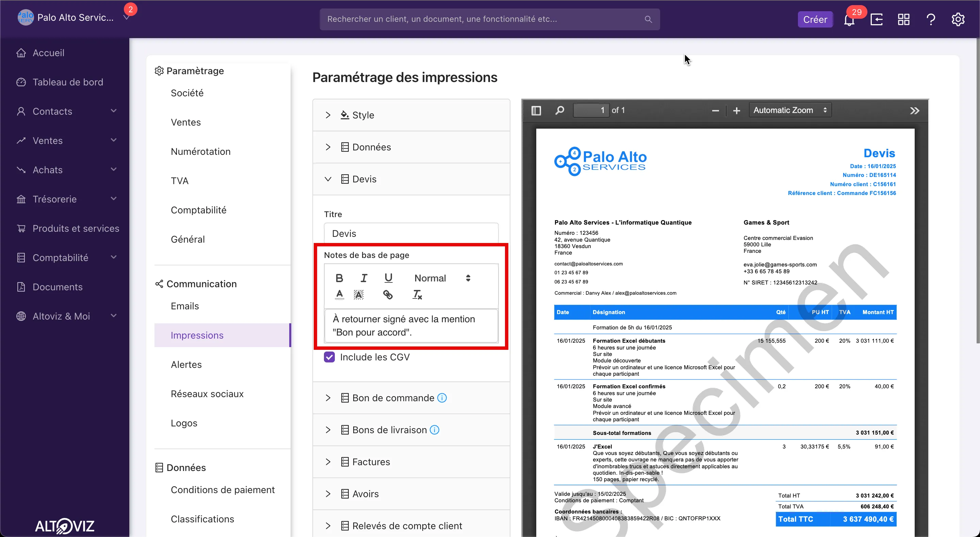Zoom in the PDF preview

[736, 111]
